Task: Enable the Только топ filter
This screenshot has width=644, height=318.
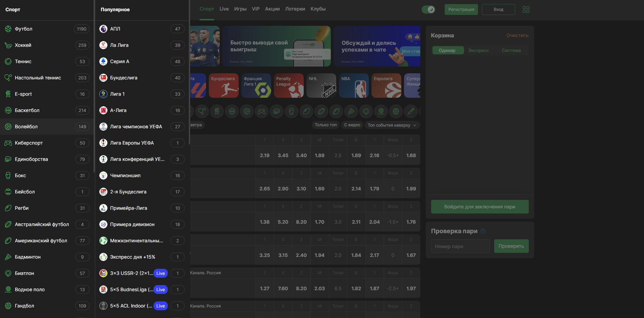Action: click(325, 125)
